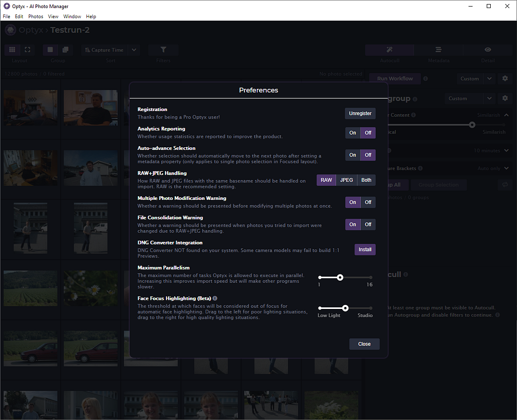Open the Detail eye panel icon

488,50
